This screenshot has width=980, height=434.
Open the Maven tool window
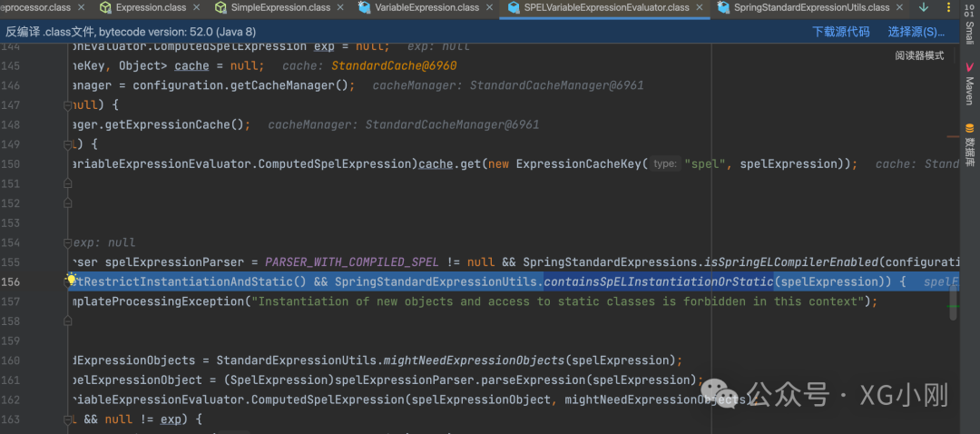point(969,84)
